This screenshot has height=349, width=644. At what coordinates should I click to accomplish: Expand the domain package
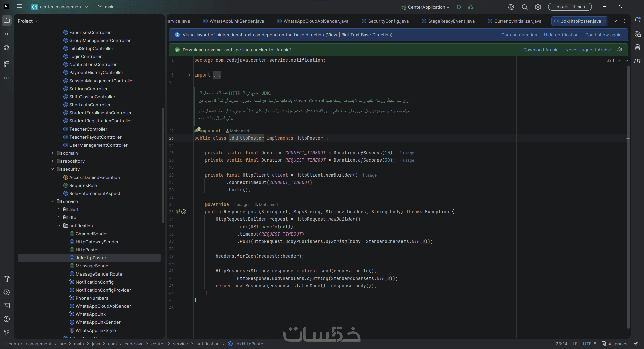(x=52, y=153)
